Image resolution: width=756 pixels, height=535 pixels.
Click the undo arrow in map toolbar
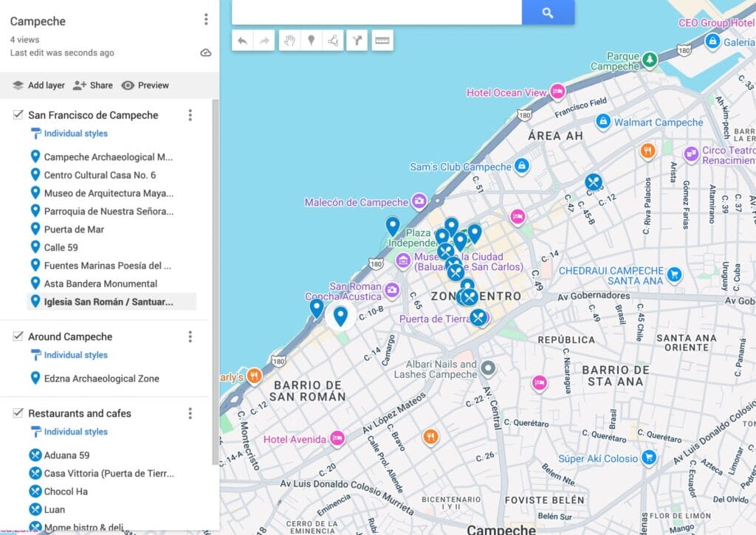(242, 41)
